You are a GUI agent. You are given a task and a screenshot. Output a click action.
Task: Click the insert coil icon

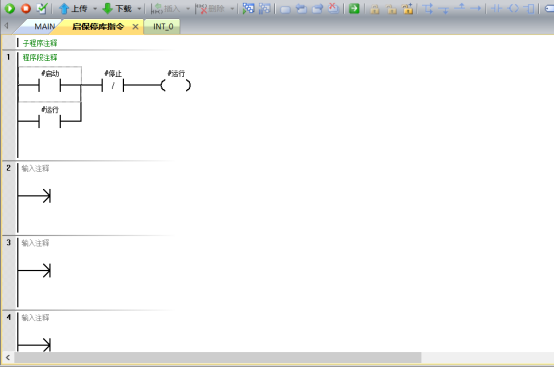point(513,8)
